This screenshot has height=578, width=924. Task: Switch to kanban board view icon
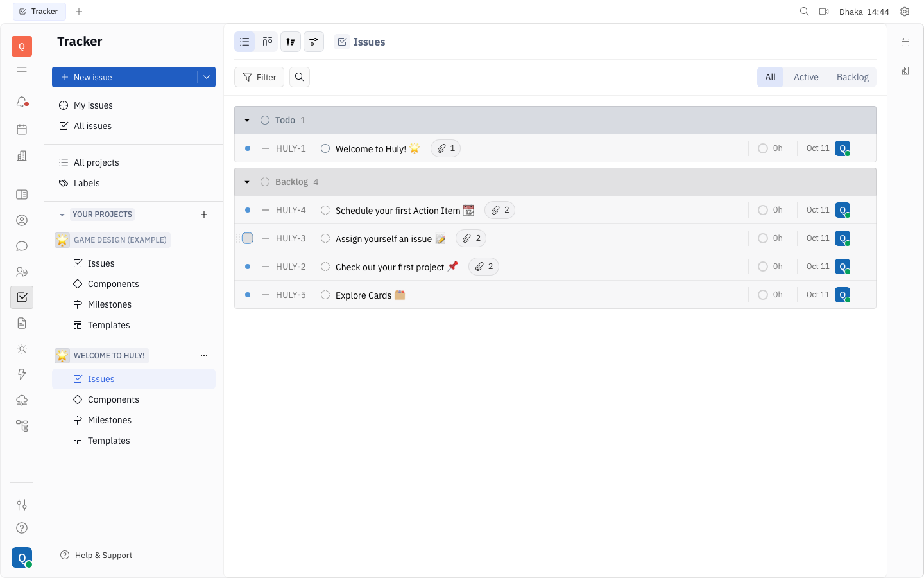tap(268, 42)
